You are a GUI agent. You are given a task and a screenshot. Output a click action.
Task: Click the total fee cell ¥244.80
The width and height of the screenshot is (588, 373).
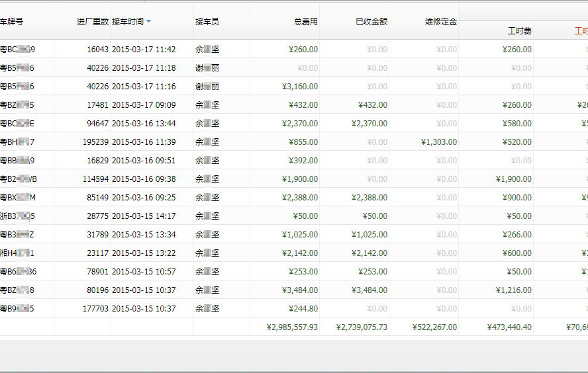point(303,309)
